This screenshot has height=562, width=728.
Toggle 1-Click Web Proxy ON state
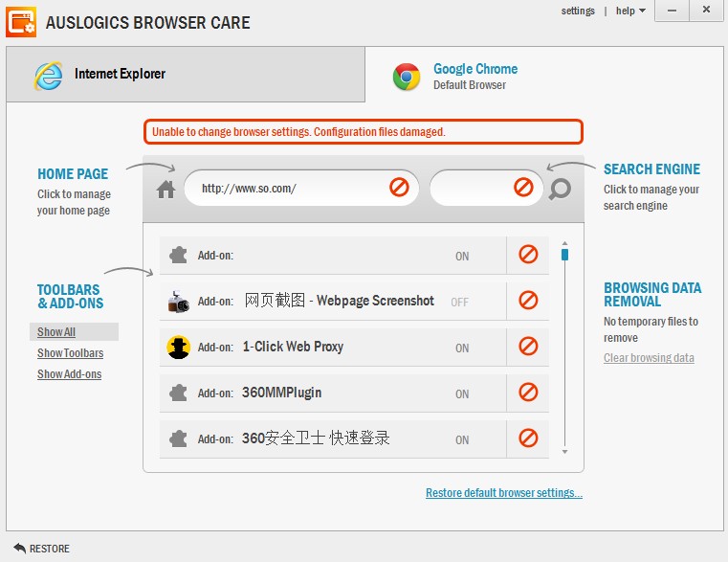(462, 348)
